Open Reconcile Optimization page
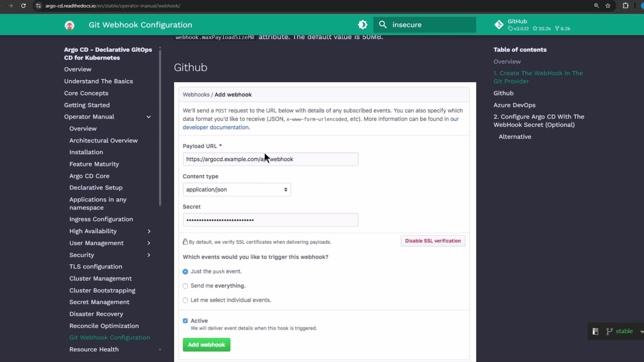644x362 pixels. tap(104, 326)
